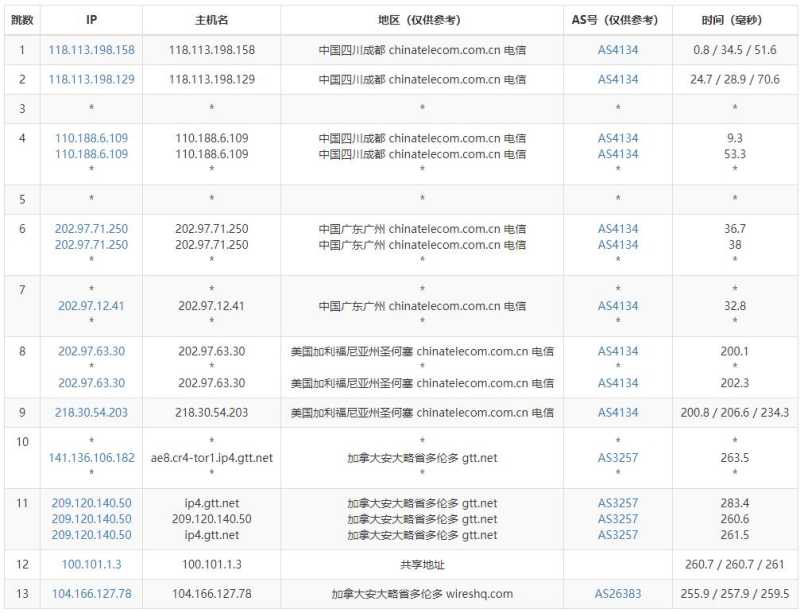Click the 202.97.71.250 IP link with time 38
800x613 pixels.
(x=91, y=245)
